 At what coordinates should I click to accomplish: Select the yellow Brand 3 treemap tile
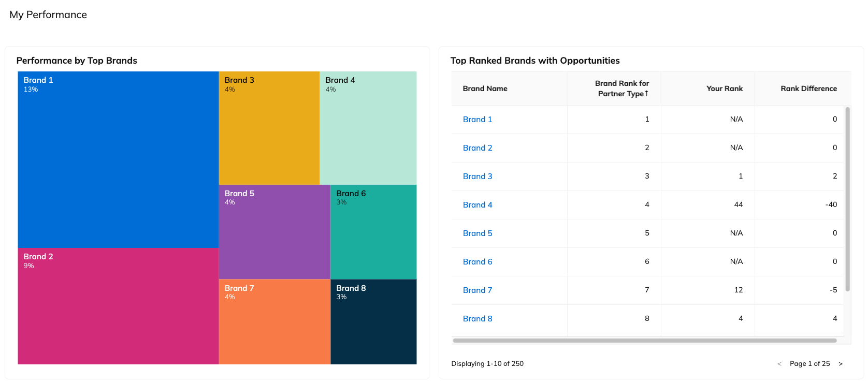269,128
